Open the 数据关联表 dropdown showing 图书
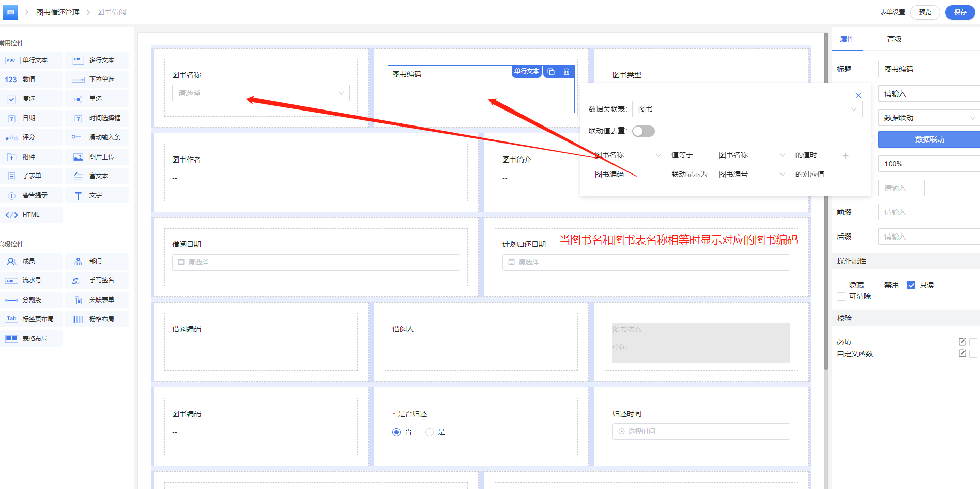The image size is (980, 489). click(747, 109)
